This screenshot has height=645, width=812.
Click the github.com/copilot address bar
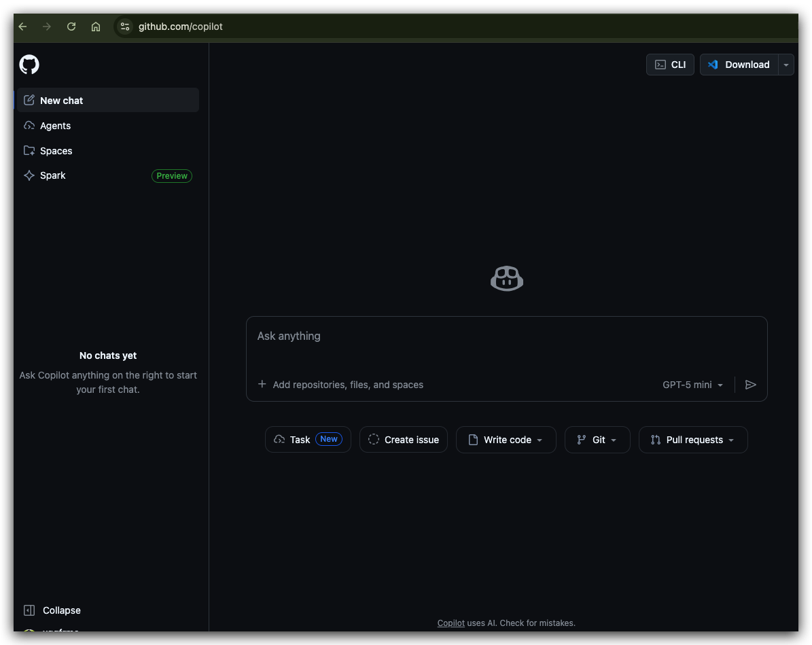click(180, 27)
